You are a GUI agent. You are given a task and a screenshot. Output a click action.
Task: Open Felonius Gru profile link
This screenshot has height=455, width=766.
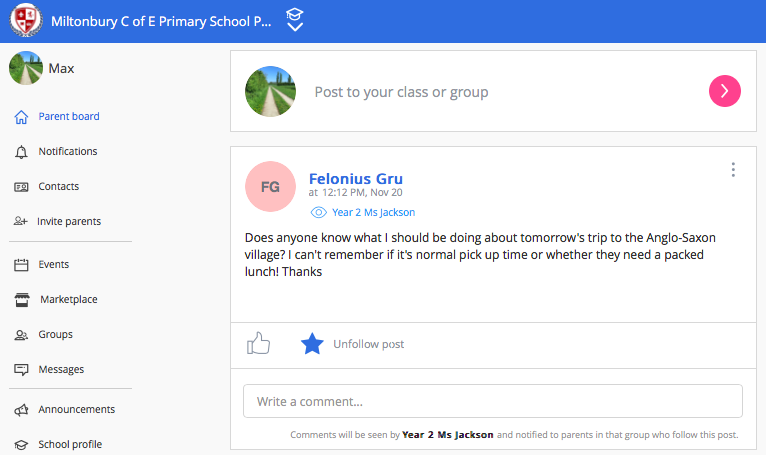point(356,179)
